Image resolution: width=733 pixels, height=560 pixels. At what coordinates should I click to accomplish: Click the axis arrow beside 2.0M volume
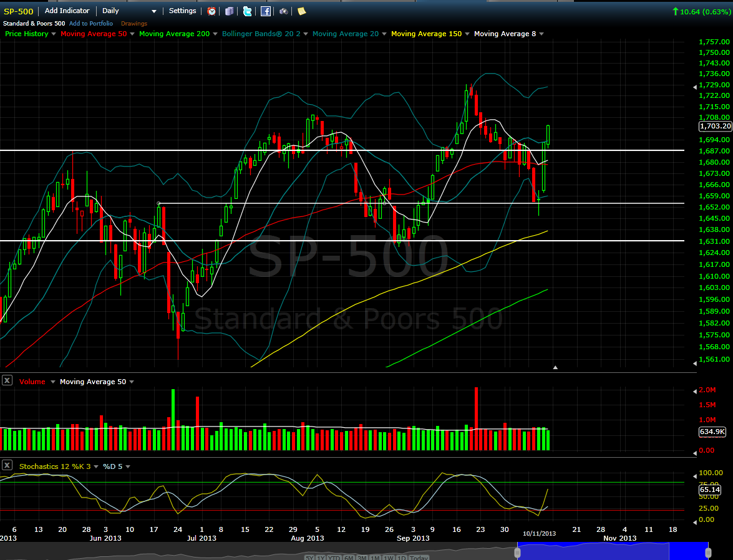(x=695, y=391)
